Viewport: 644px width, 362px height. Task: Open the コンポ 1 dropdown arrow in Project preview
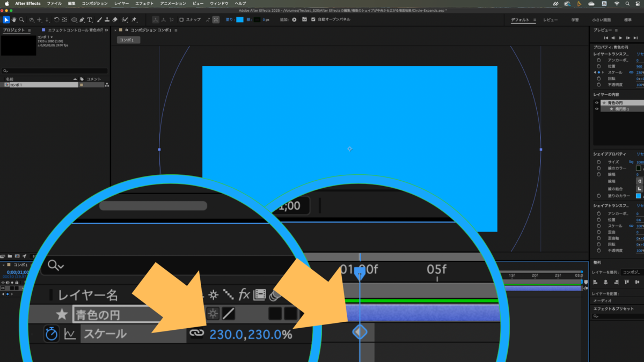point(51,37)
